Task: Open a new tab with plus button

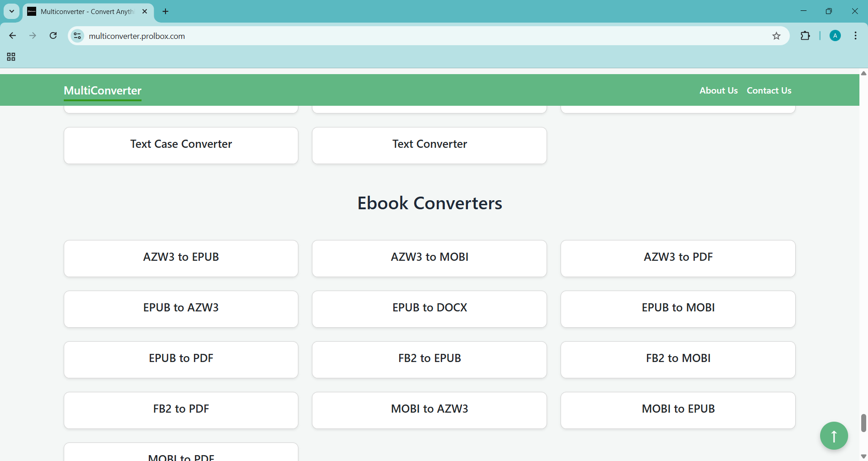Action: pos(165,12)
